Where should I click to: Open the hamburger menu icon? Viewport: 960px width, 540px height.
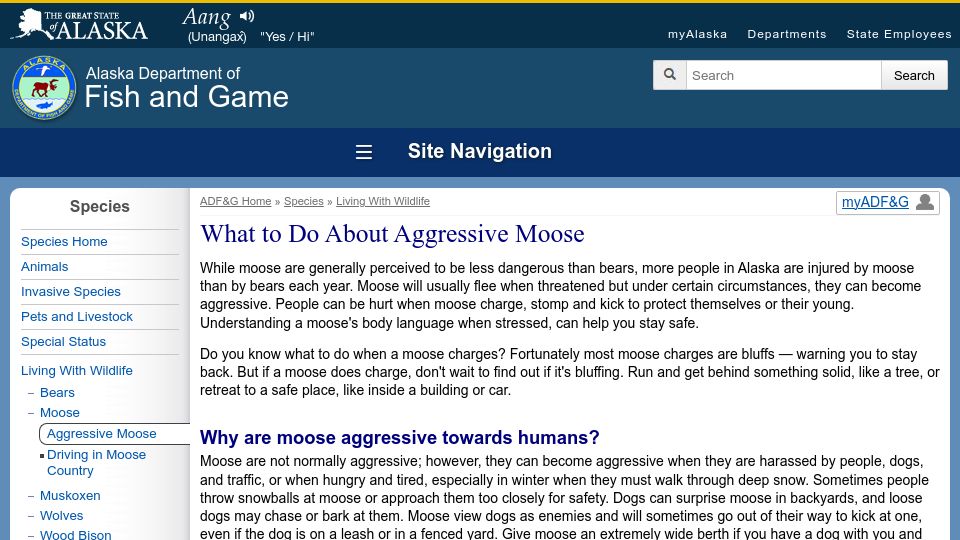pyautogui.click(x=364, y=152)
